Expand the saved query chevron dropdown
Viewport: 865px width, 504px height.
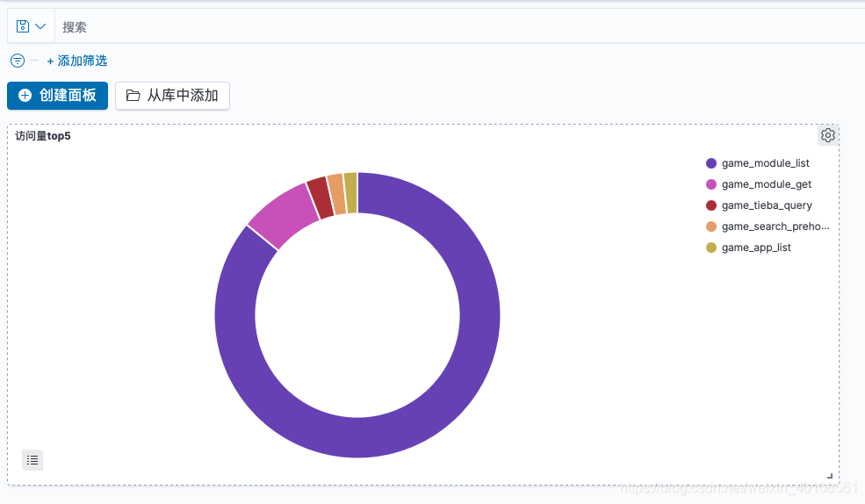40,26
